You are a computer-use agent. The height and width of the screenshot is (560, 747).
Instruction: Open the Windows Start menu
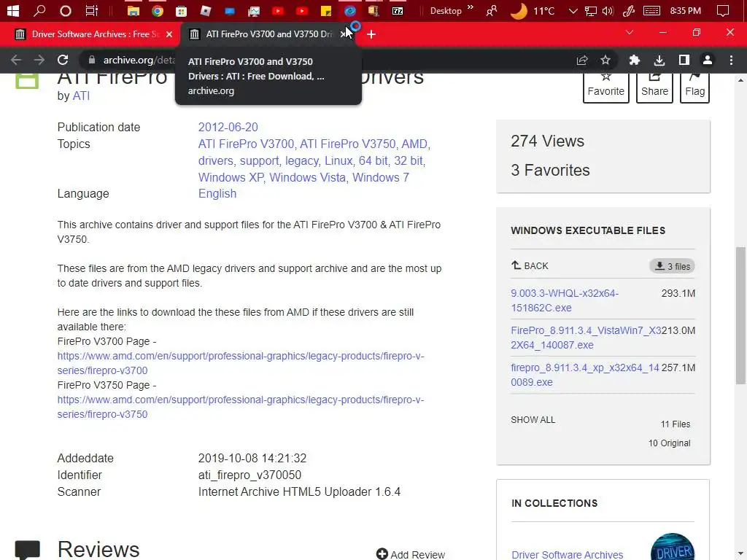tap(13, 10)
